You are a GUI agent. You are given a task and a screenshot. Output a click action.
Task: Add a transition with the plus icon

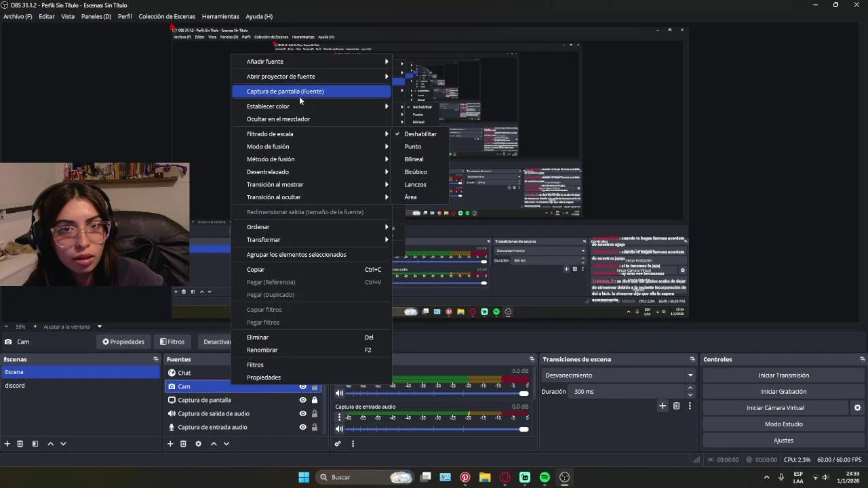point(663,406)
